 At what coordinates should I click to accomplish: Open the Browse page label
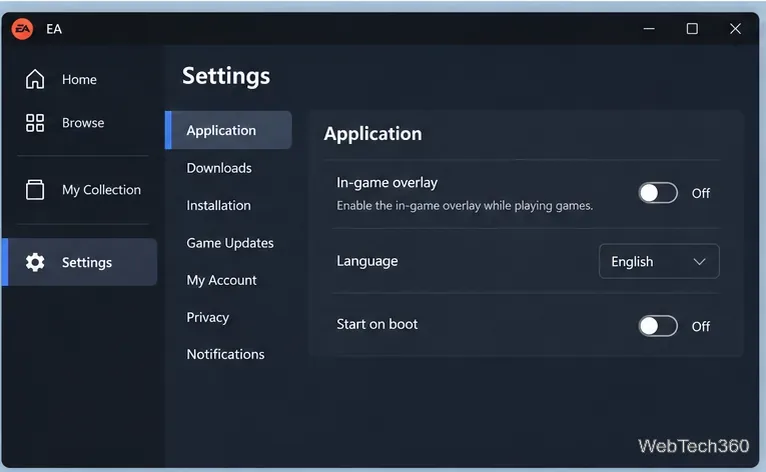[x=83, y=123]
